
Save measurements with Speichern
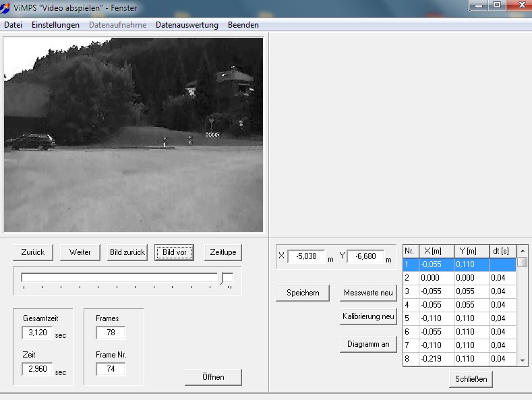(303, 293)
